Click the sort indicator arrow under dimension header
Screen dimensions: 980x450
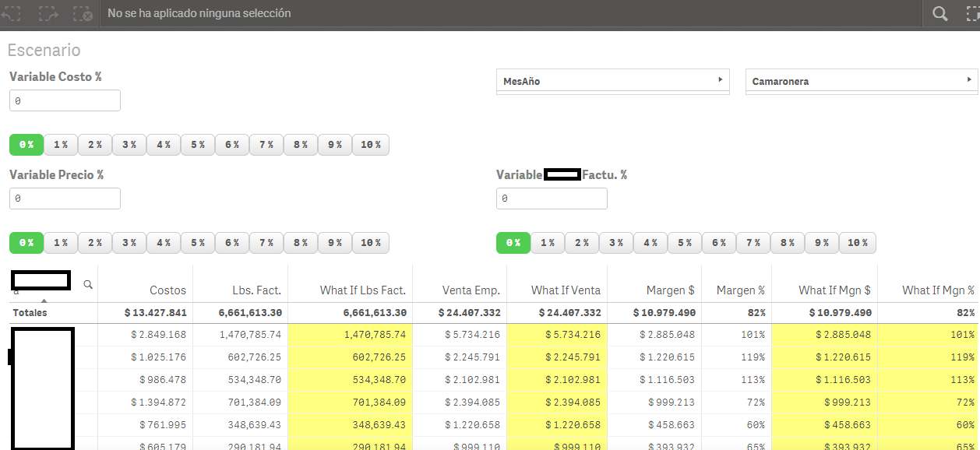[x=44, y=299]
